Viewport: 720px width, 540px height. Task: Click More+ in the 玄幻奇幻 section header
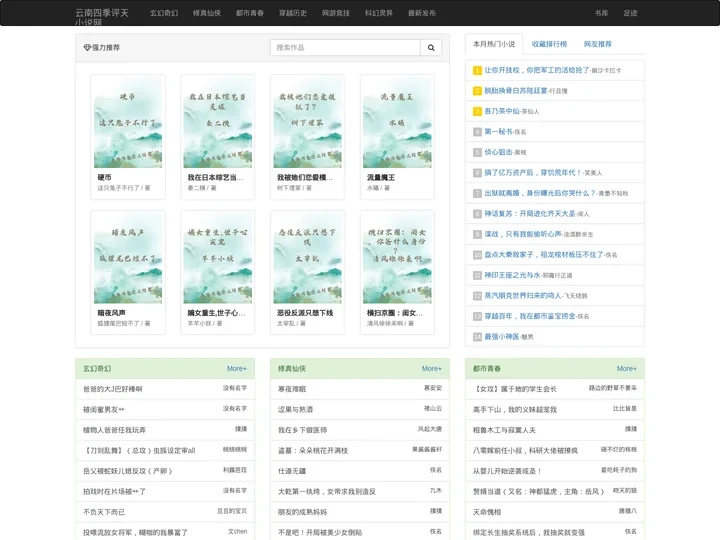236,368
